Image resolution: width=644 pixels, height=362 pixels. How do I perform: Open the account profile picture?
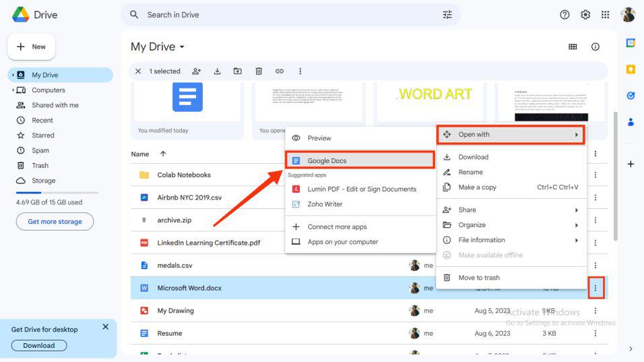(x=628, y=15)
